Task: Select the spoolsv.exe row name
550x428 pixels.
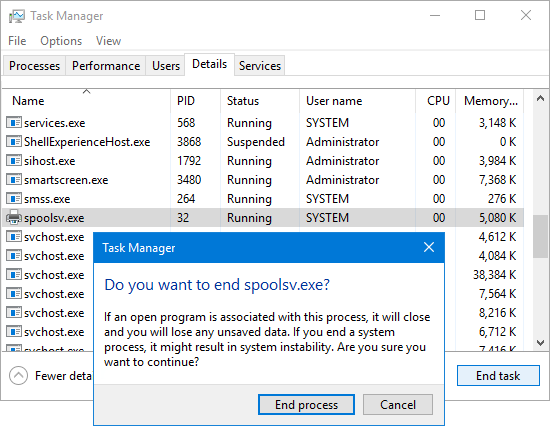Action: (54, 218)
